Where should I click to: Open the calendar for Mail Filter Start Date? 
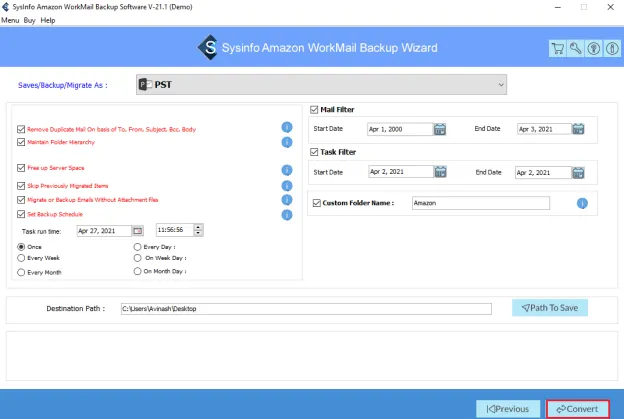[x=440, y=129]
